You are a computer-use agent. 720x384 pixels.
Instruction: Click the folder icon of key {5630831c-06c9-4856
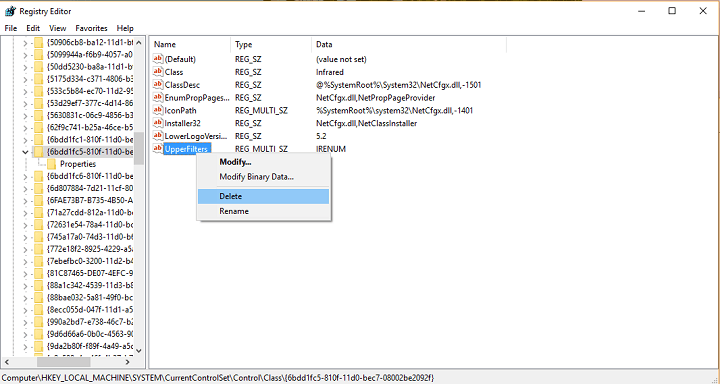coord(39,115)
